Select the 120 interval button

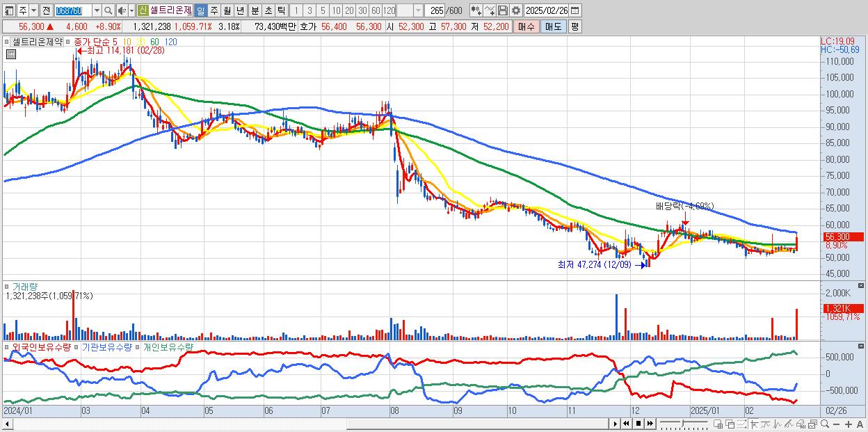(x=389, y=10)
